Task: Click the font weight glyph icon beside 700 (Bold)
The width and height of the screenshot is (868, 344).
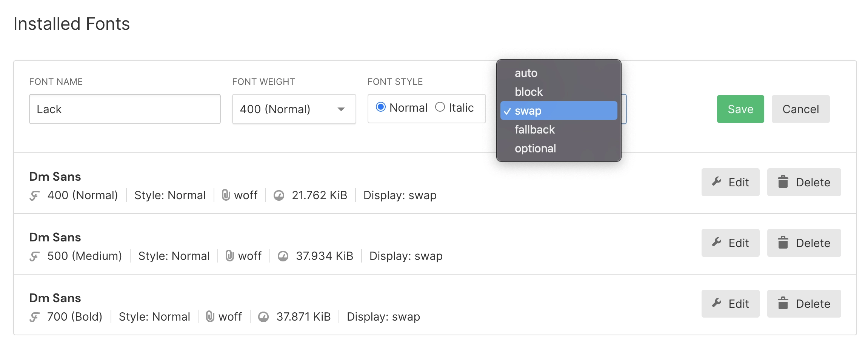Action: pyautogui.click(x=34, y=316)
